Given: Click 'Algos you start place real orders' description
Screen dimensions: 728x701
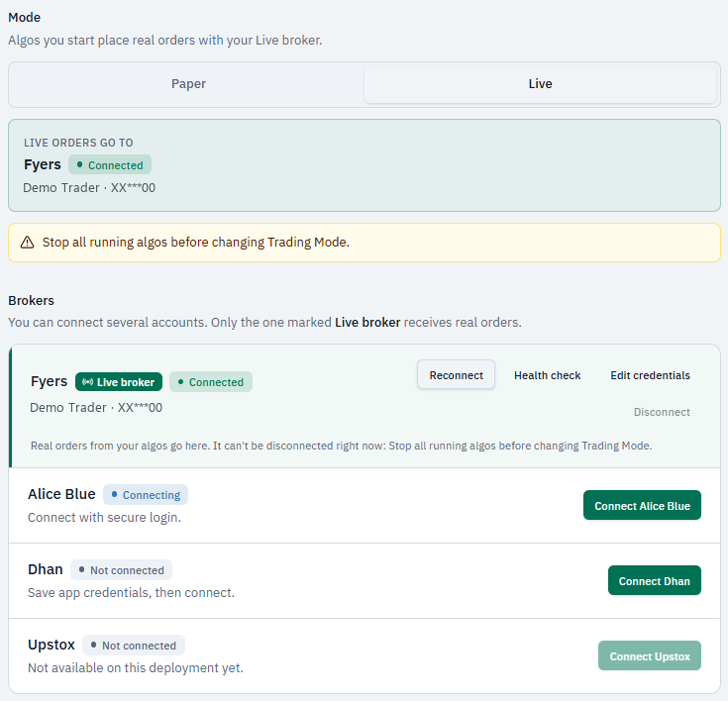Looking at the screenshot, I should 164,40.
